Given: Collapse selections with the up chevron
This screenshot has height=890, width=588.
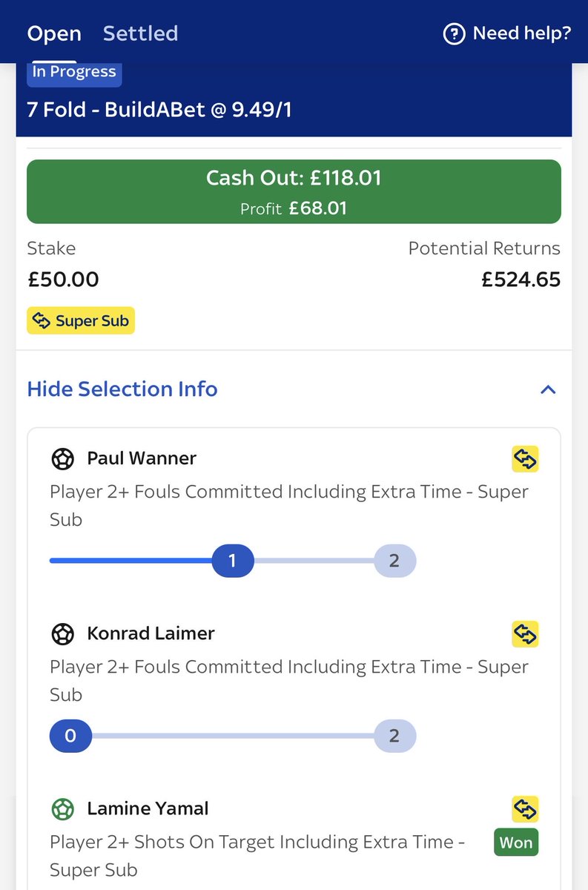Looking at the screenshot, I should point(548,389).
